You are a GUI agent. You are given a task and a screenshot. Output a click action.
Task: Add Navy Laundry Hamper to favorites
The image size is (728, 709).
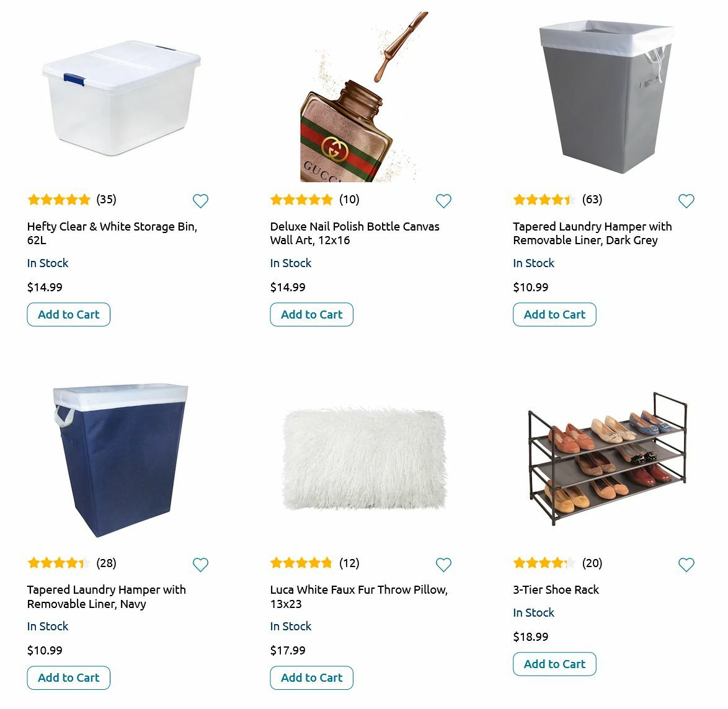pyautogui.click(x=200, y=565)
